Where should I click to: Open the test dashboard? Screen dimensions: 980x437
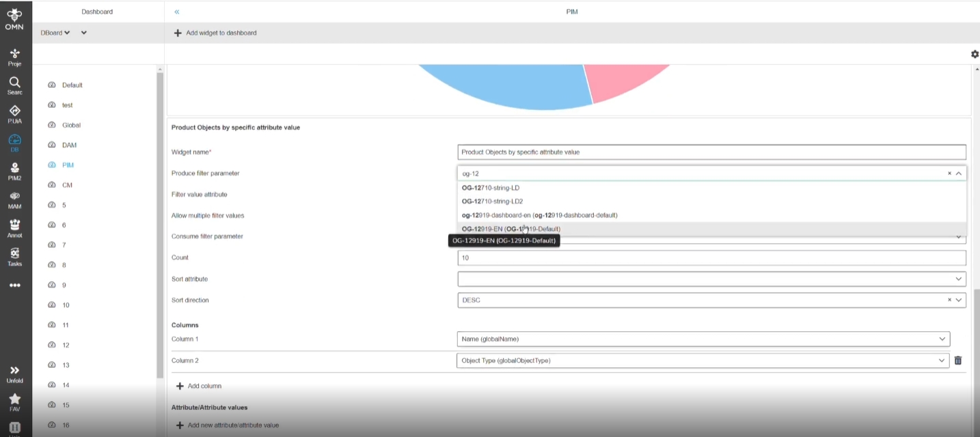pyautogui.click(x=67, y=105)
